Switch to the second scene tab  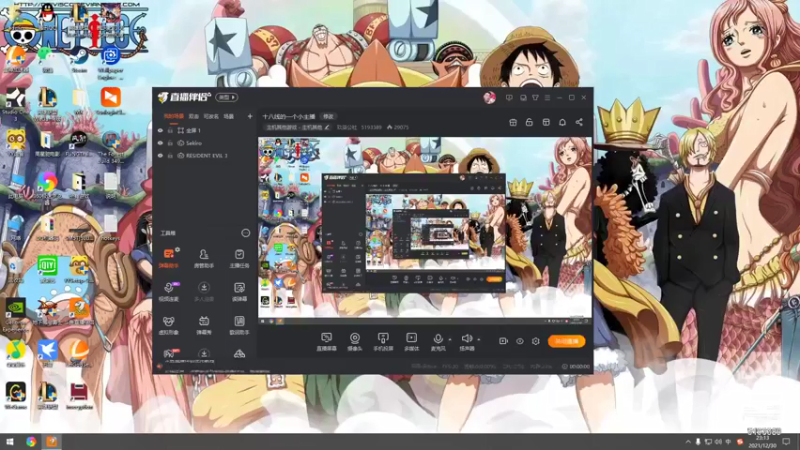pos(194,116)
